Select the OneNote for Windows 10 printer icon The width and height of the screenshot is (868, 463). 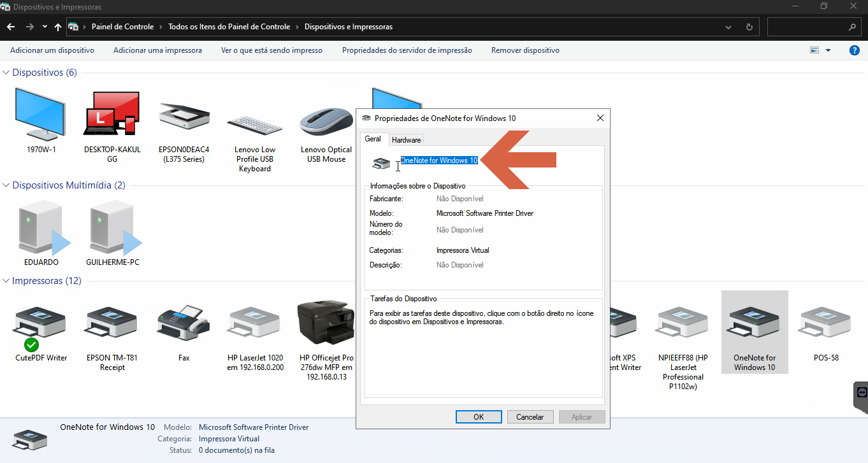click(x=755, y=322)
